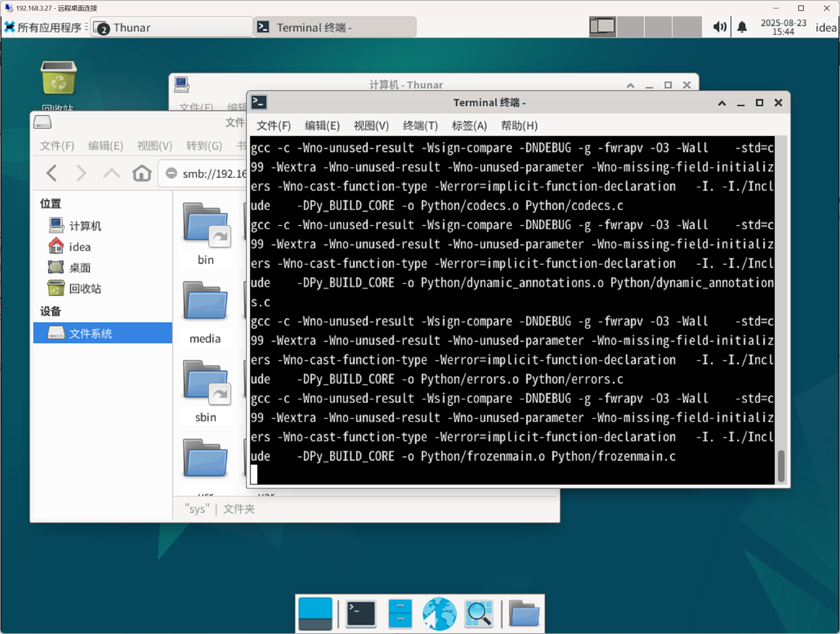
Task: Open 回收站 from the Thunar sidebar
Action: (x=86, y=288)
